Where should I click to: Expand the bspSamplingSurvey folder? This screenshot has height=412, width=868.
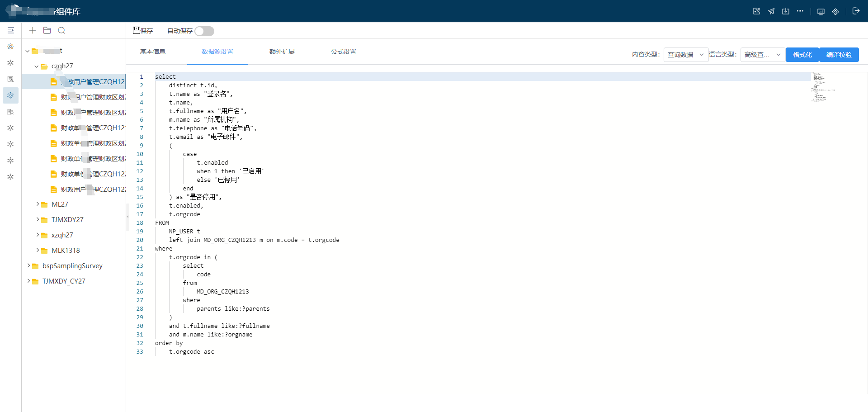[x=29, y=266]
